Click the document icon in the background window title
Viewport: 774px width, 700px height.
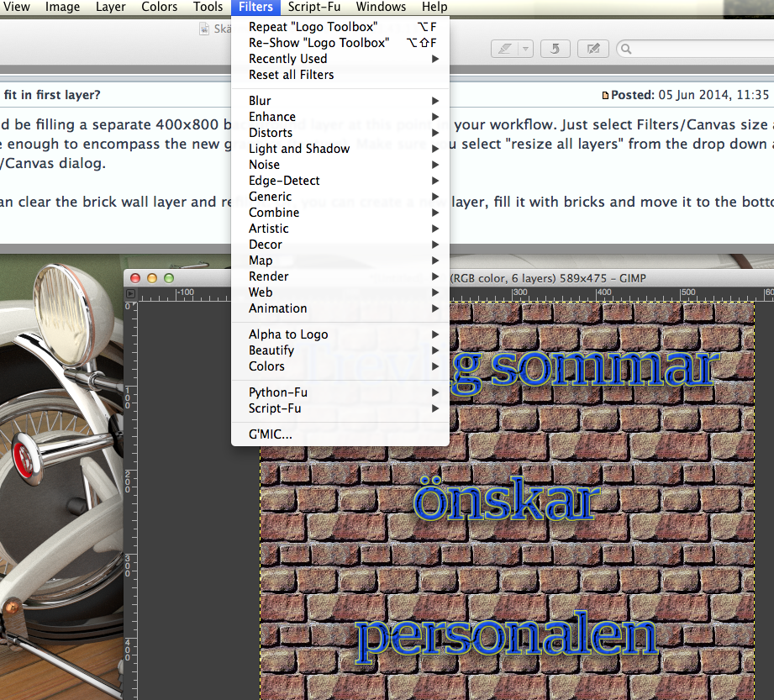click(x=204, y=29)
